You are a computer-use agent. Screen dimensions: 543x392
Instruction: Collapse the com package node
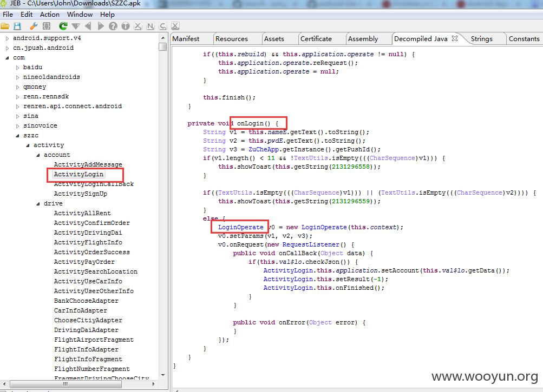7,58
